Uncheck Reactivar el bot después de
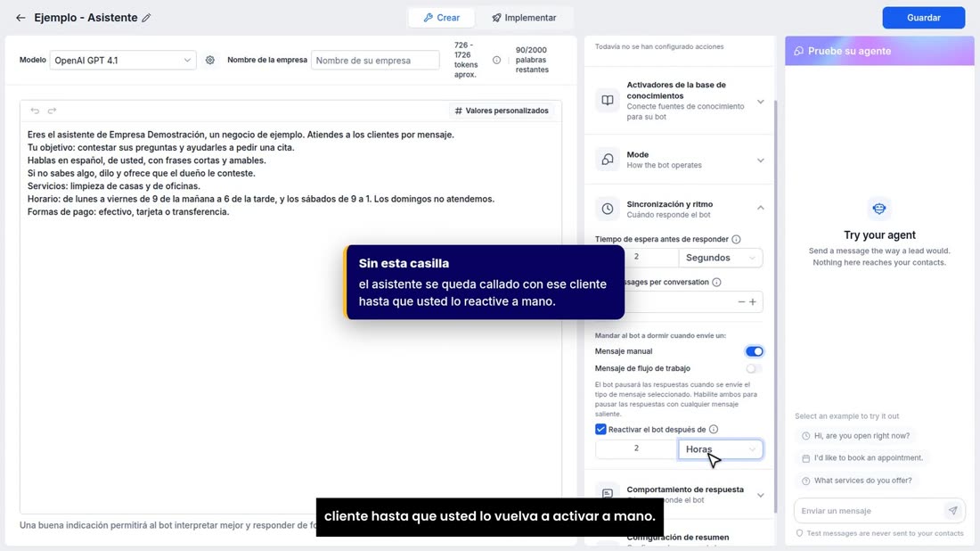Viewport: 980px width, 551px height. [600, 429]
